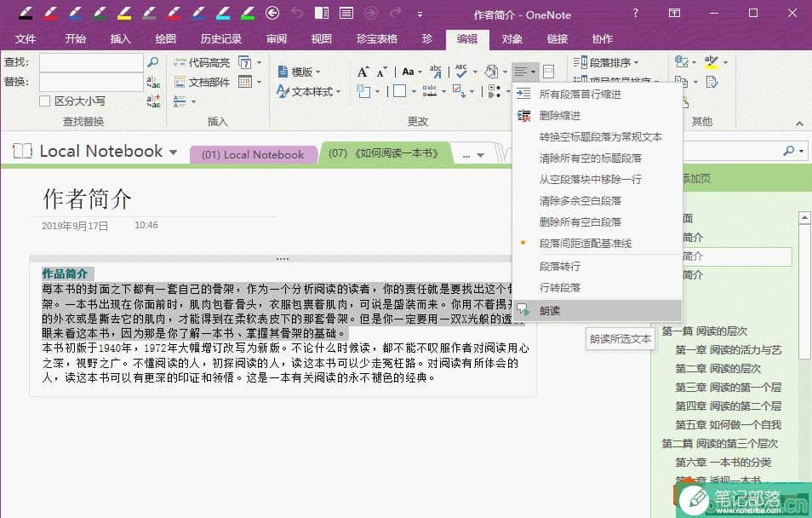Select the cyan highlighter pen

pos(223,13)
